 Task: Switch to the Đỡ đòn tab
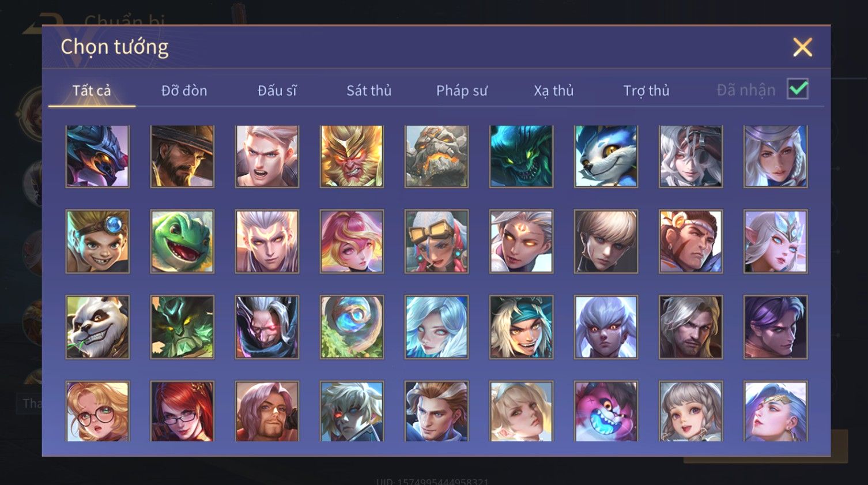tap(184, 91)
